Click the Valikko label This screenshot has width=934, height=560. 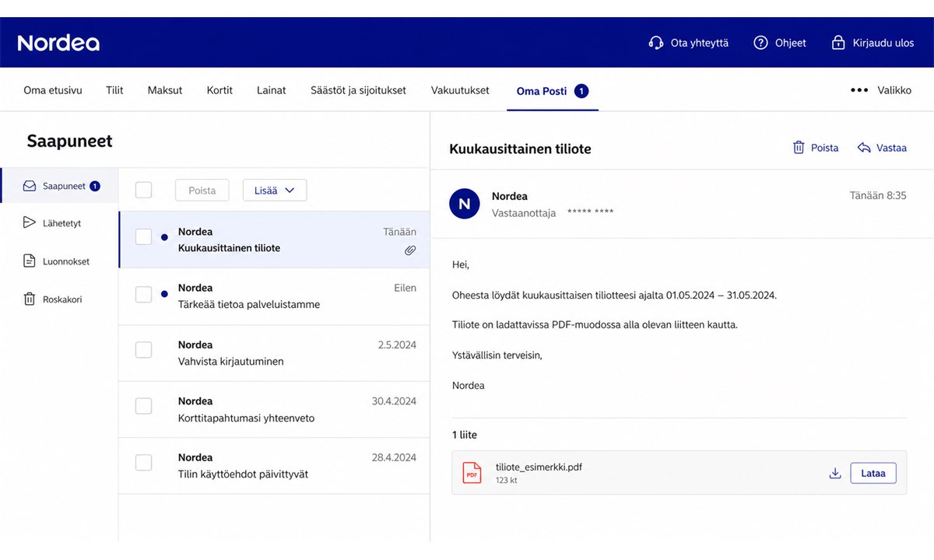(894, 90)
